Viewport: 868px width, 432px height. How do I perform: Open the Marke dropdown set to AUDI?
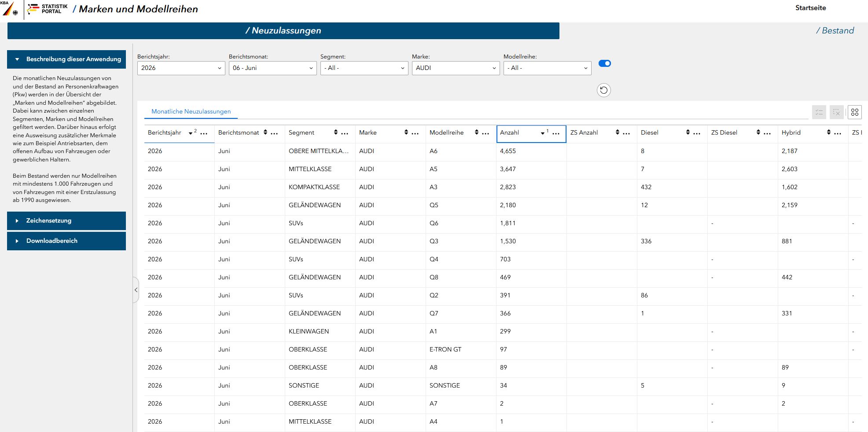[x=456, y=68]
